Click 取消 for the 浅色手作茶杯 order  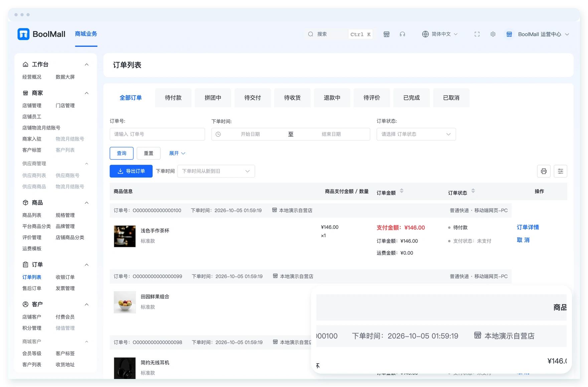tap(523, 240)
